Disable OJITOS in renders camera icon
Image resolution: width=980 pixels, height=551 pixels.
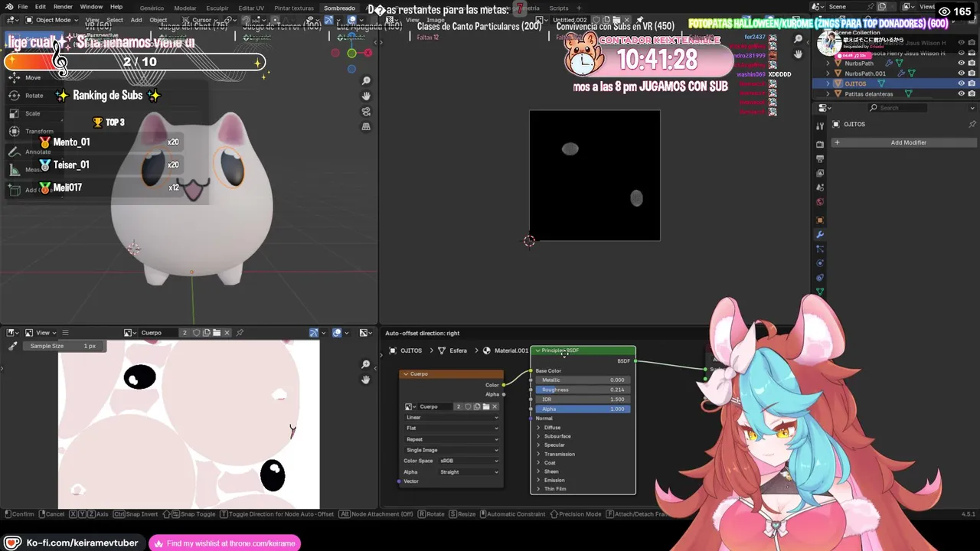pos(972,83)
